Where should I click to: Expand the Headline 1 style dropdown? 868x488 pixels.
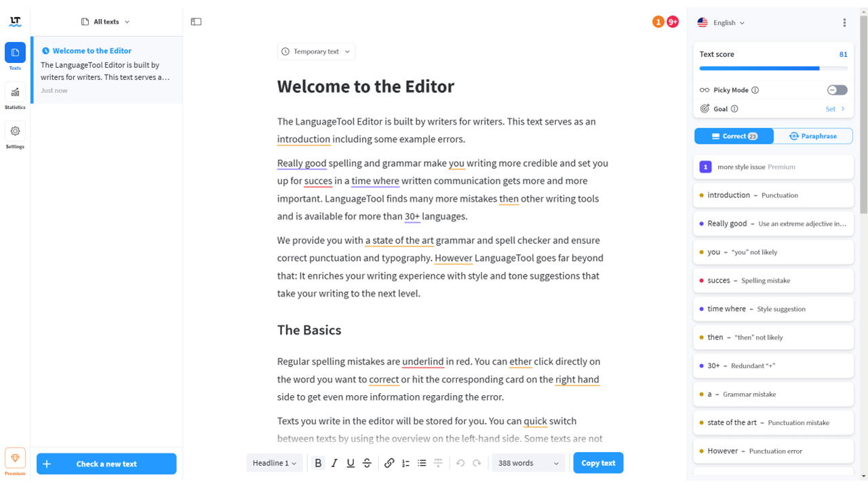point(275,463)
